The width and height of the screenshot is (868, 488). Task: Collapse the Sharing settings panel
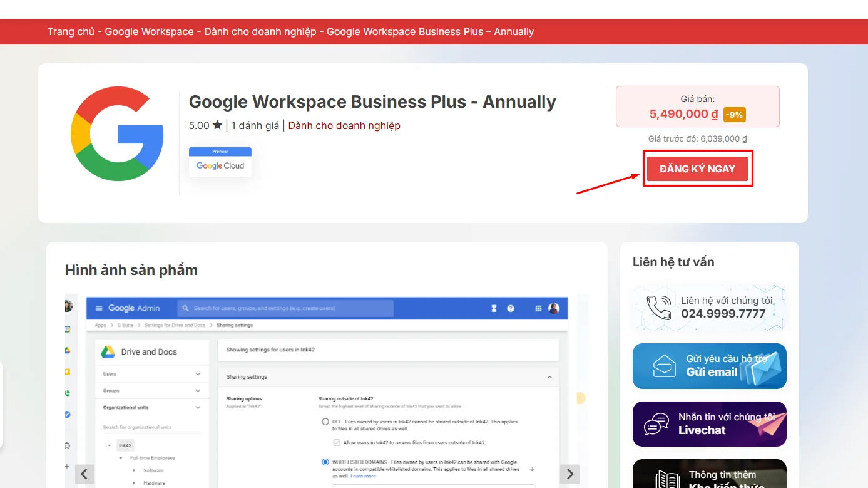point(549,377)
